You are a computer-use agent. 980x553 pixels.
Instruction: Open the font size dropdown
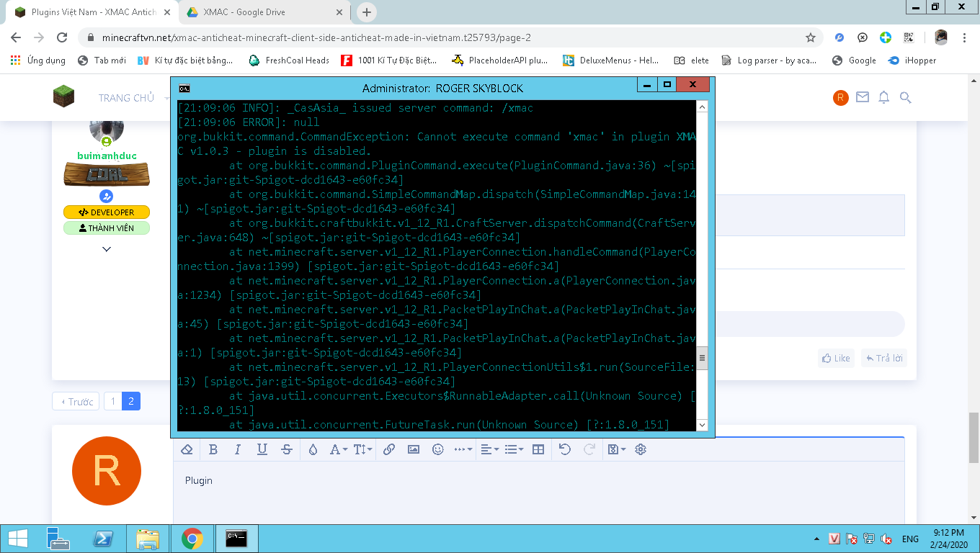click(x=362, y=449)
